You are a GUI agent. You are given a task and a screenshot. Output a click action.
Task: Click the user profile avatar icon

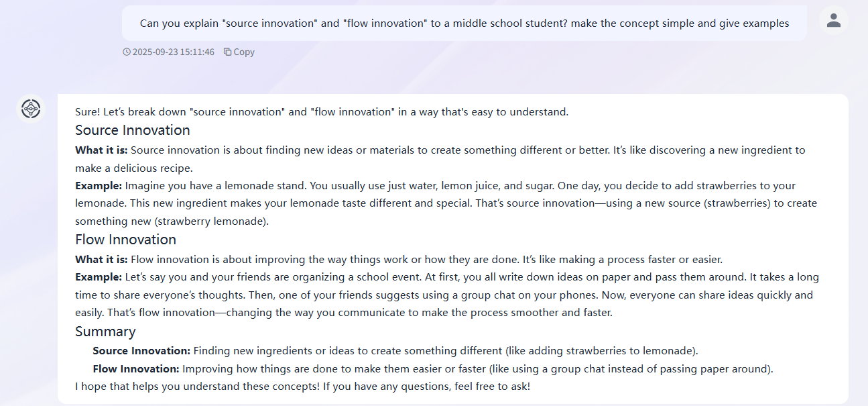833,21
